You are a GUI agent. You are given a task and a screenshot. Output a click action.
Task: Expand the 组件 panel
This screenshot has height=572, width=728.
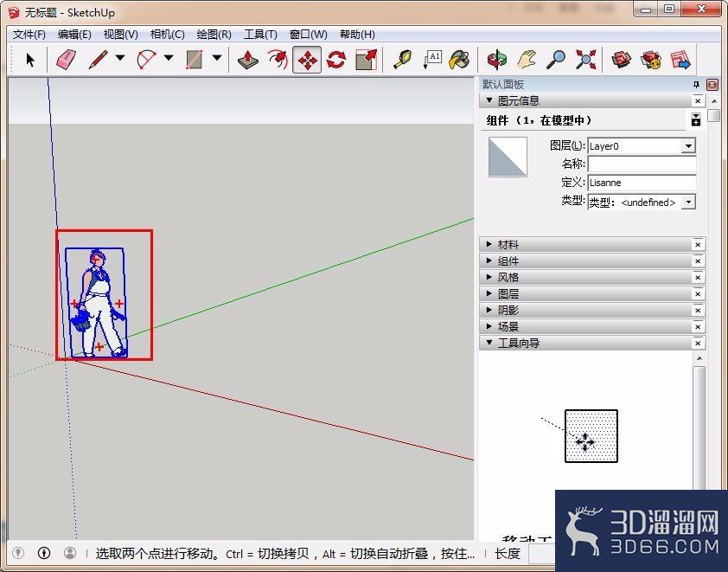(489, 260)
